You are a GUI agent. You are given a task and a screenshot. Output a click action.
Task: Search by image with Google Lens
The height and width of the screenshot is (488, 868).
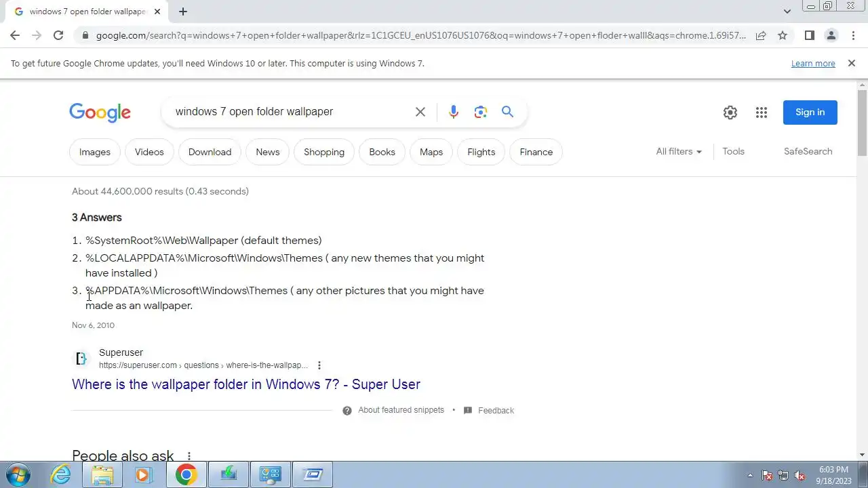click(481, 112)
